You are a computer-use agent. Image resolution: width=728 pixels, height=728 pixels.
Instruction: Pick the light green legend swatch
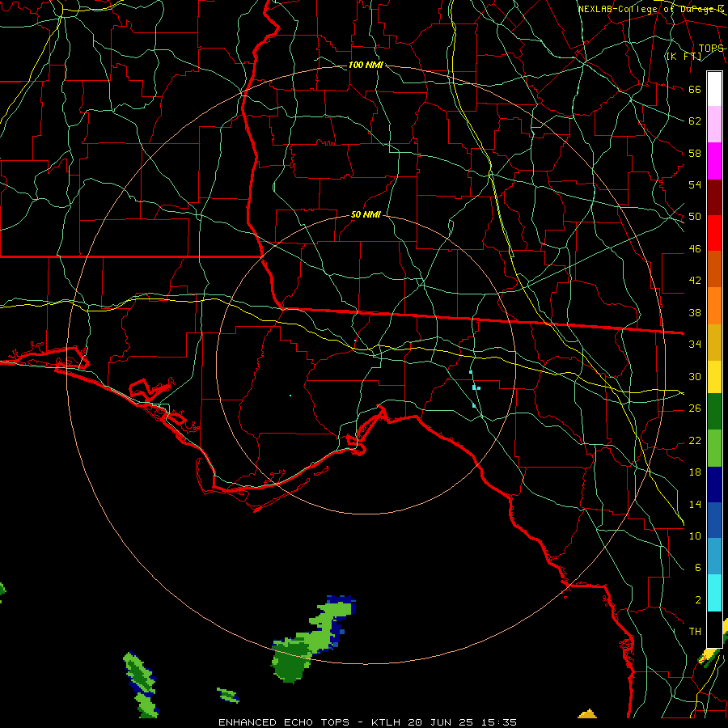714,448
